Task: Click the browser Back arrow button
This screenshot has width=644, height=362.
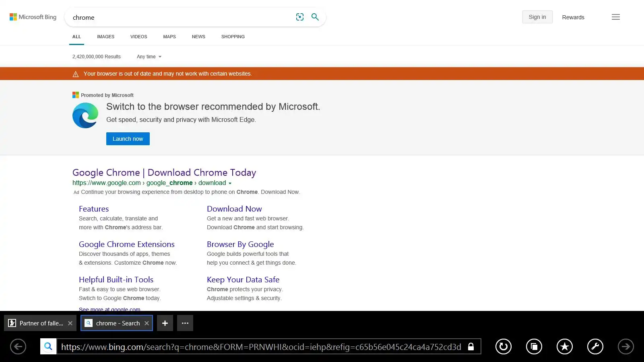Action: tap(18, 346)
